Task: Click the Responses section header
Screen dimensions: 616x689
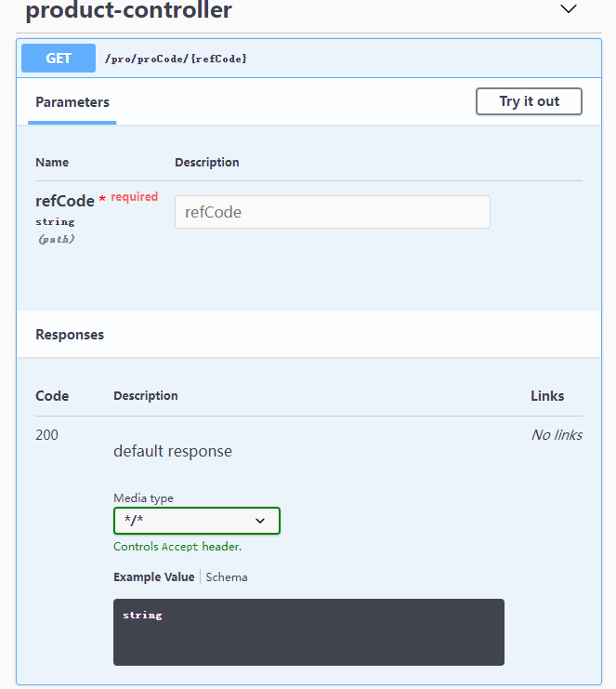Action: click(70, 335)
